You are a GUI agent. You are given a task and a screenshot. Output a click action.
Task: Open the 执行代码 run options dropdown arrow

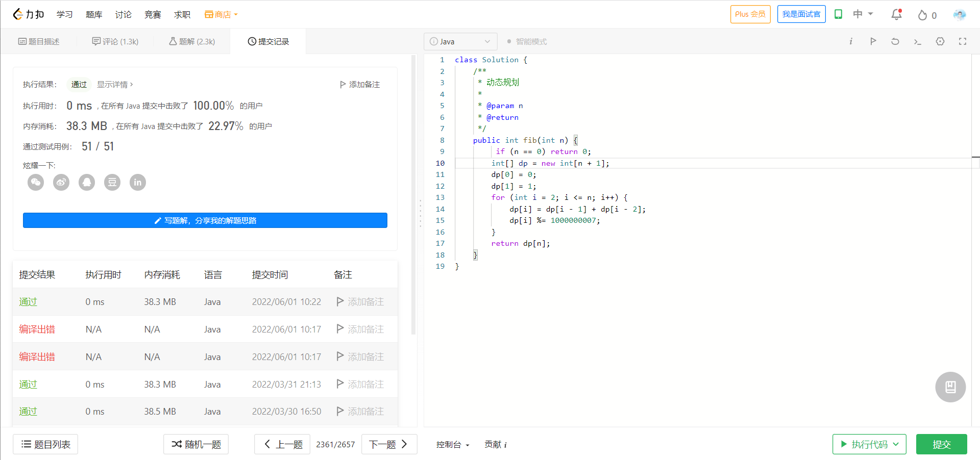(896, 444)
